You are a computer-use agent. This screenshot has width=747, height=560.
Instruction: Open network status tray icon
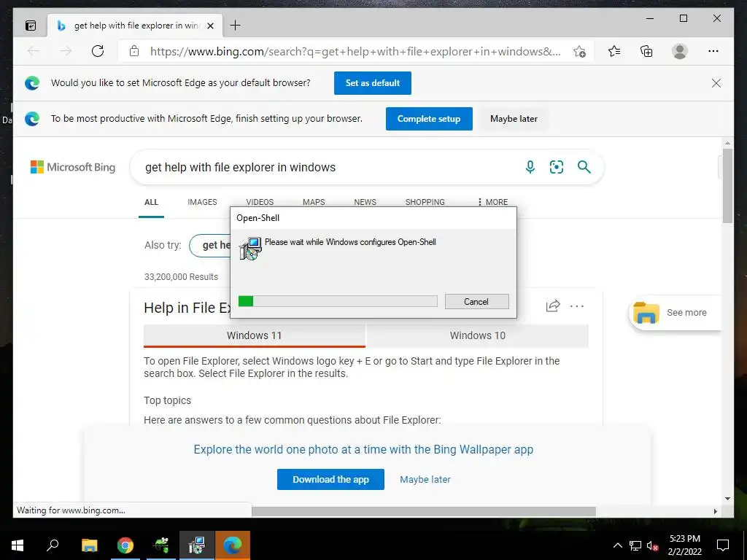point(635,545)
